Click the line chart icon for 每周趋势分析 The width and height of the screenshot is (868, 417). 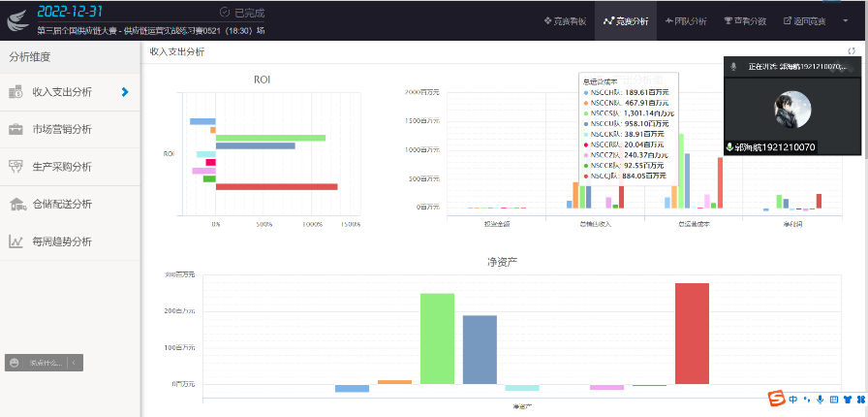(x=16, y=241)
